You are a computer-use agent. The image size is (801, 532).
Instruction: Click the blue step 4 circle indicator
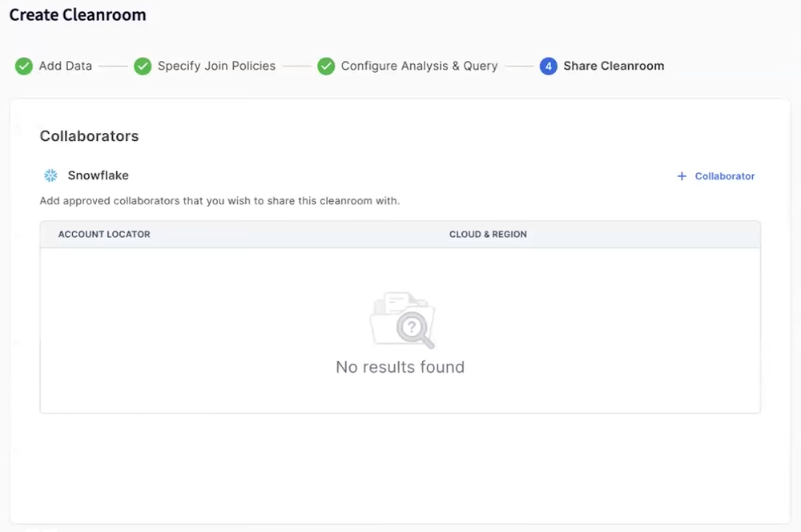click(x=549, y=66)
